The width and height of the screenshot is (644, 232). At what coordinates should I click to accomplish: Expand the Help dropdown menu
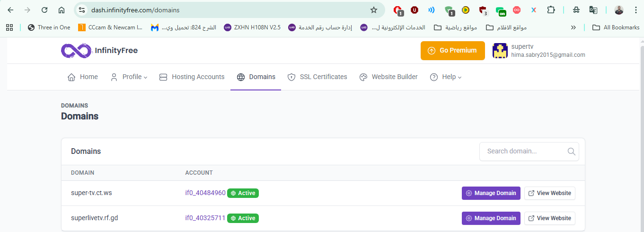coord(445,77)
